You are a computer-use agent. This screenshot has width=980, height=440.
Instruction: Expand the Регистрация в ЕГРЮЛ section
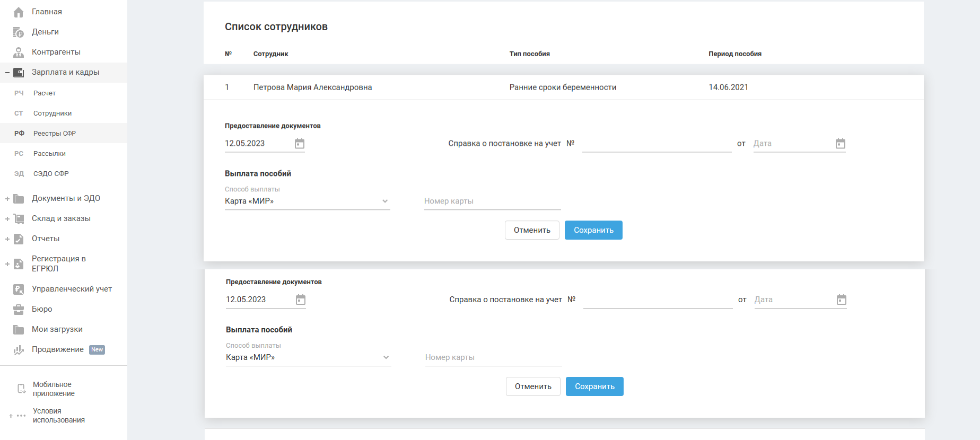pos(7,264)
